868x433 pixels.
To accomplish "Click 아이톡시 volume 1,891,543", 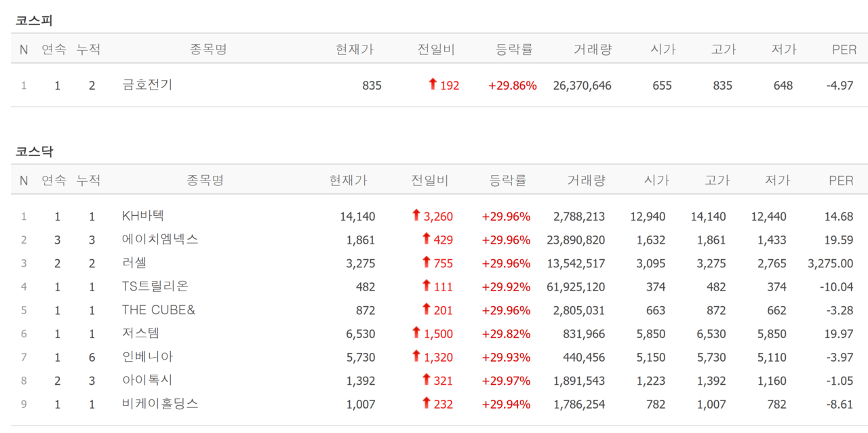I will pyautogui.click(x=579, y=380).
